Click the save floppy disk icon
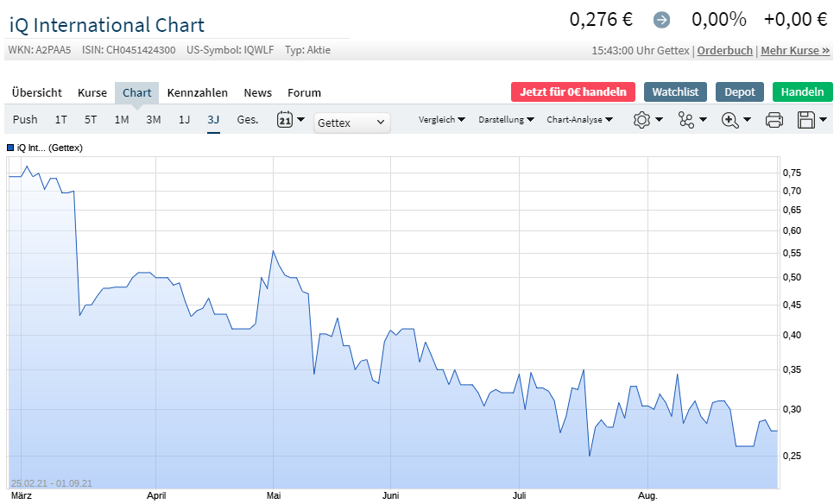Screen dimensions: 840x504 click(x=807, y=121)
